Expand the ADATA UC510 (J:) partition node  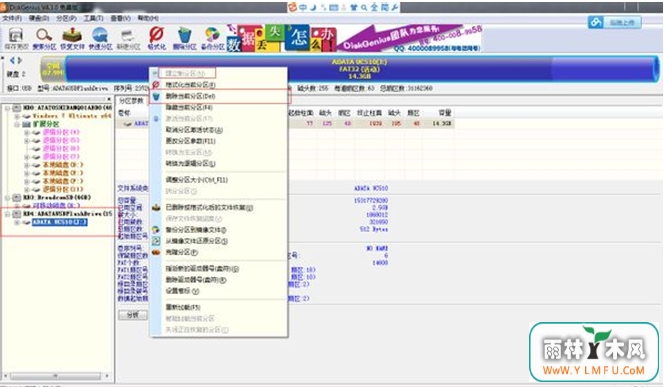tap(17, 222)
